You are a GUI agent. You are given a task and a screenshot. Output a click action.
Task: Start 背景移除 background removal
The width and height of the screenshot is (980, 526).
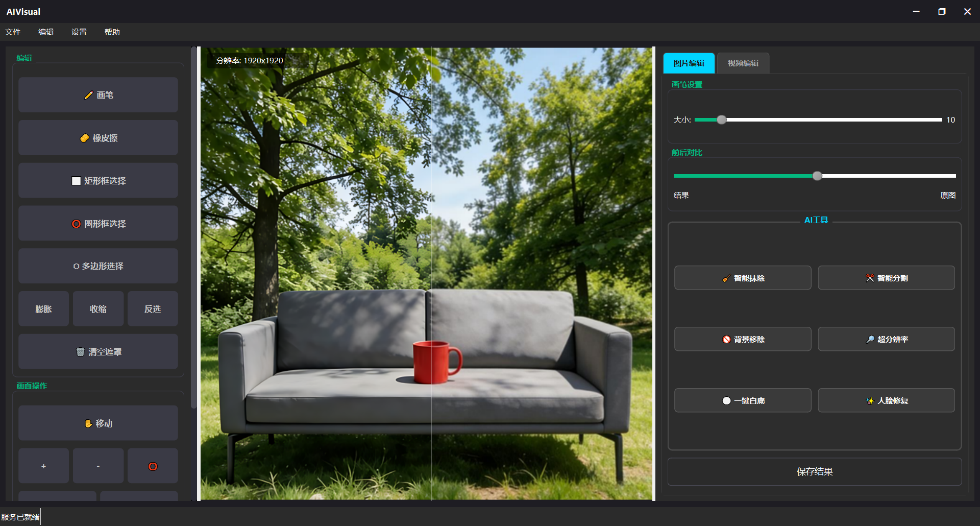(x=742, y=339)
